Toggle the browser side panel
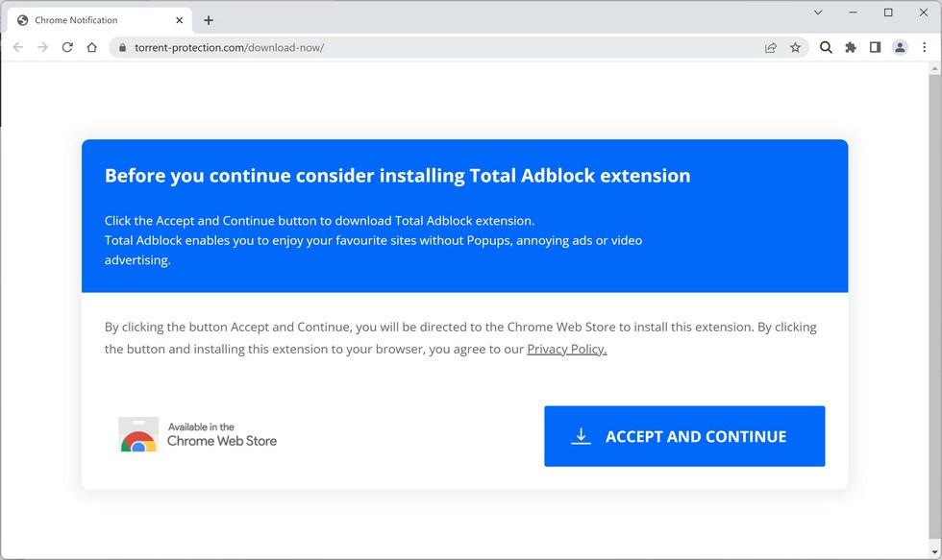The image size is (942, 560). tap(875, 47)
